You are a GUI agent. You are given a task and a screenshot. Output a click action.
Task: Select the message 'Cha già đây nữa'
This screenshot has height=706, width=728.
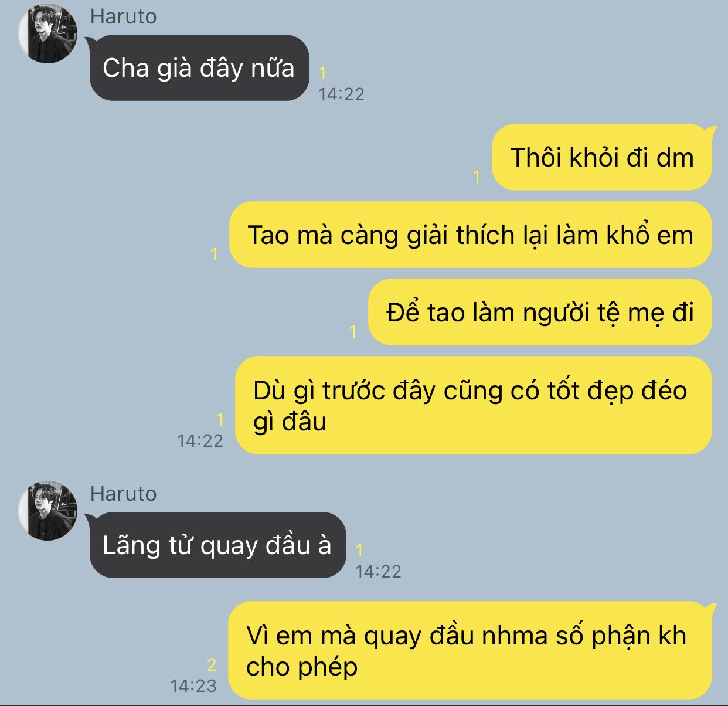click(x=199, y=68)
